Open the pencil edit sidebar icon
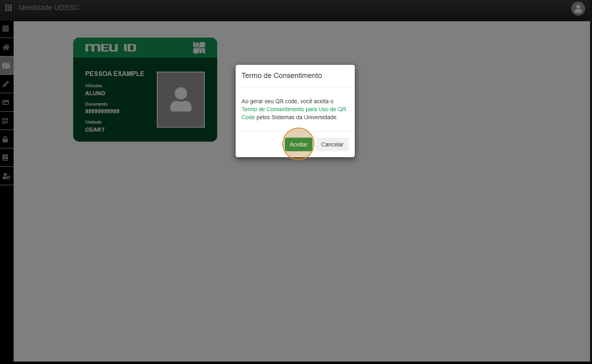 [x=6, y=84]
